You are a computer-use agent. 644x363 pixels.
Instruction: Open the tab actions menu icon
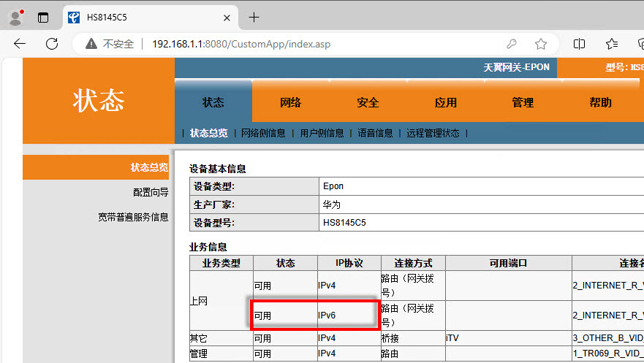43,18
